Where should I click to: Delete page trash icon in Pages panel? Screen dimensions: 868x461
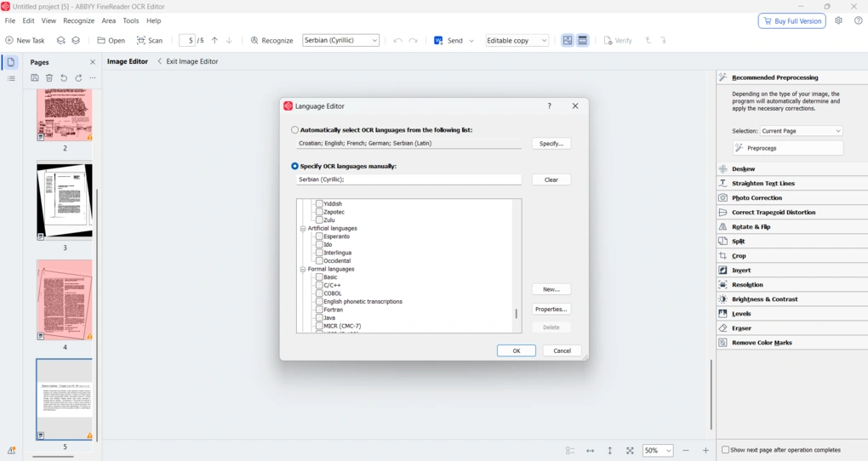pyautogui.click(x=49, y=78)
